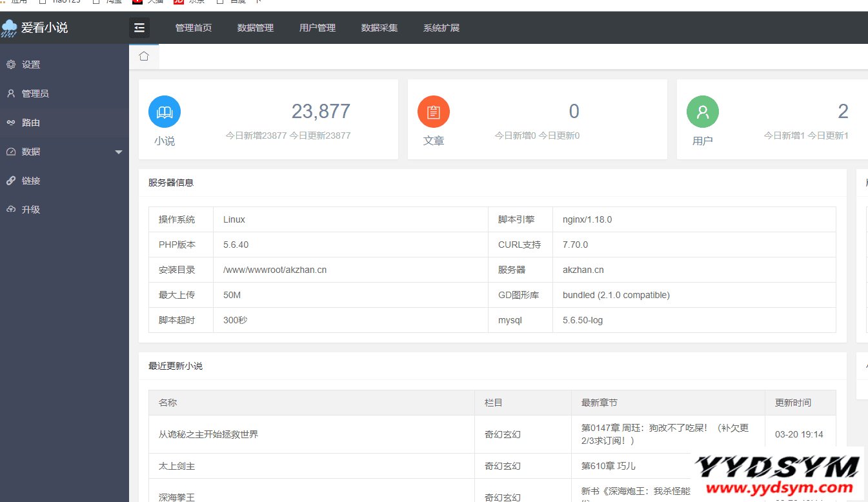
Task: Toggle the sidebar collapse hamburger button
Action: pyautogui.click(x=139, y=28)
